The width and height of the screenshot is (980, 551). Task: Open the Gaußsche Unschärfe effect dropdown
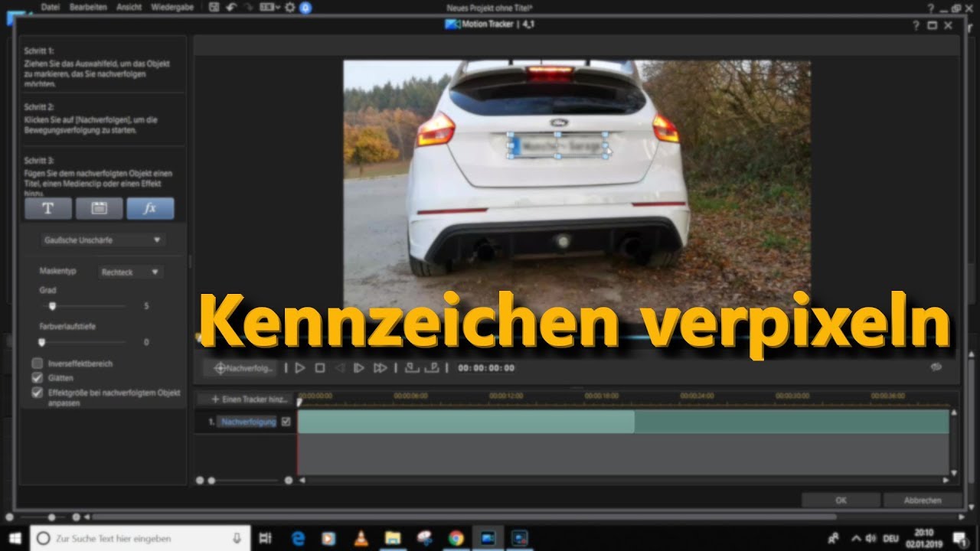(102, 240)
